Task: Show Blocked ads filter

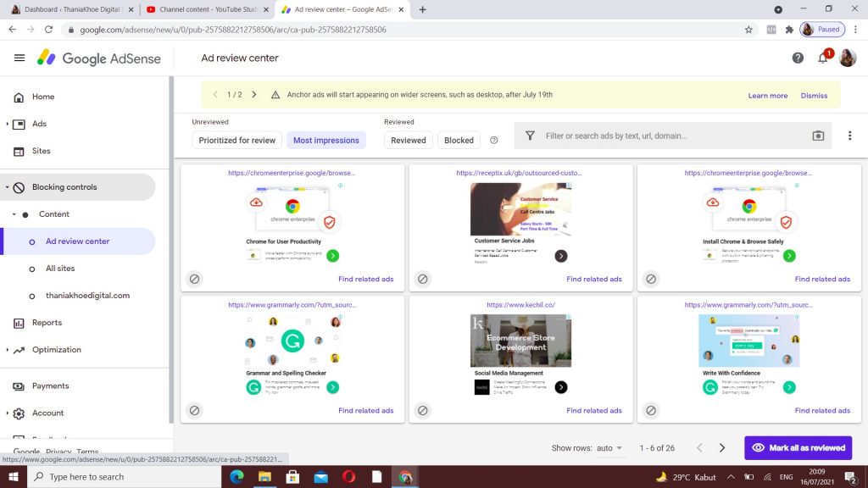Action: (459, 141)
